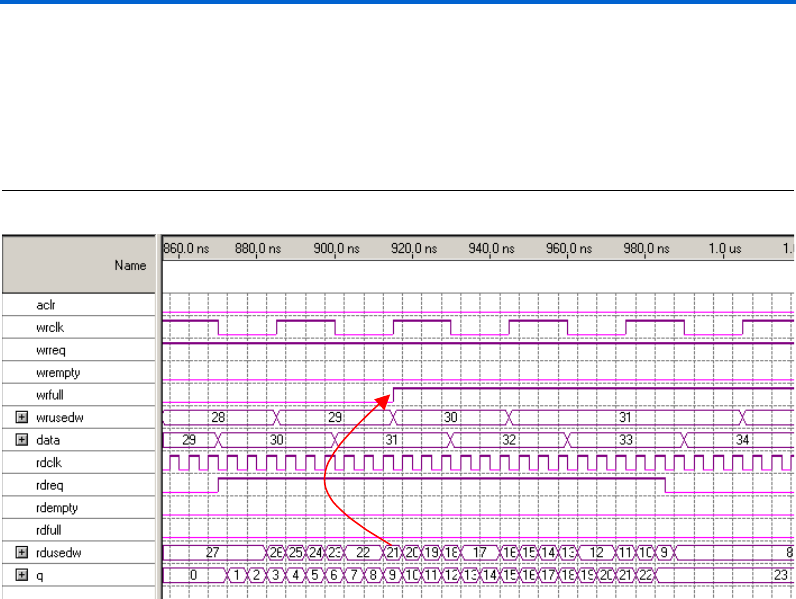This screenshot has width=796, height=599.
Task: Click the 860.0 ns time marker
Action: 186,249
